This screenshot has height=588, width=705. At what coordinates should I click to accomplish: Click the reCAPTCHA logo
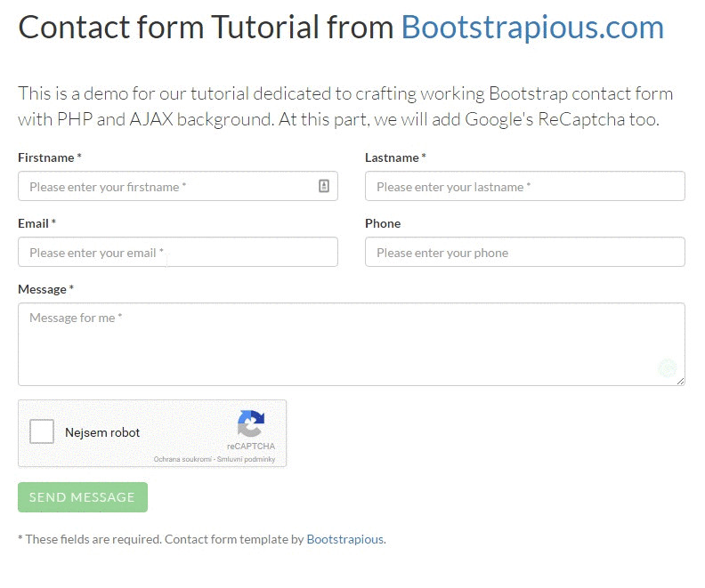[x=251, y=424]
